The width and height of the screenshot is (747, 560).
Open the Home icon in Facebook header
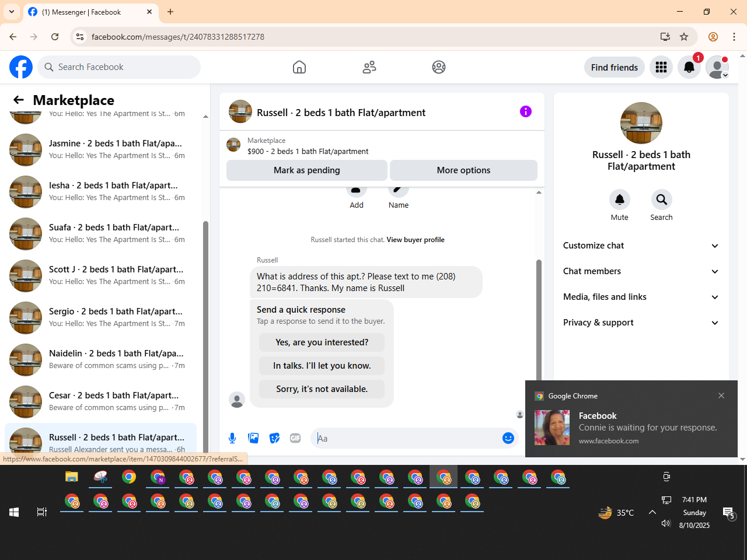(299, 67)
